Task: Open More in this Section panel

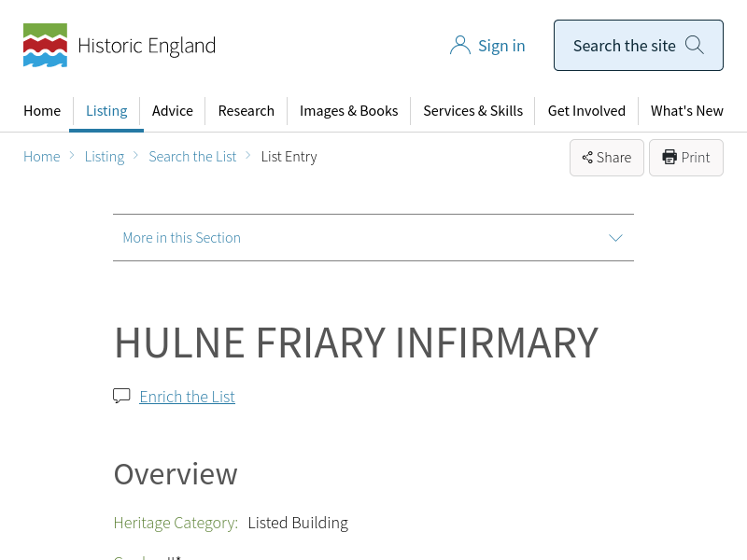Action: [182, 238]
